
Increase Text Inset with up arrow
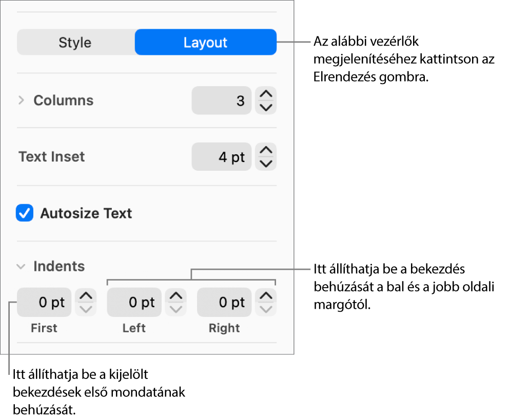tap(266, 150)
